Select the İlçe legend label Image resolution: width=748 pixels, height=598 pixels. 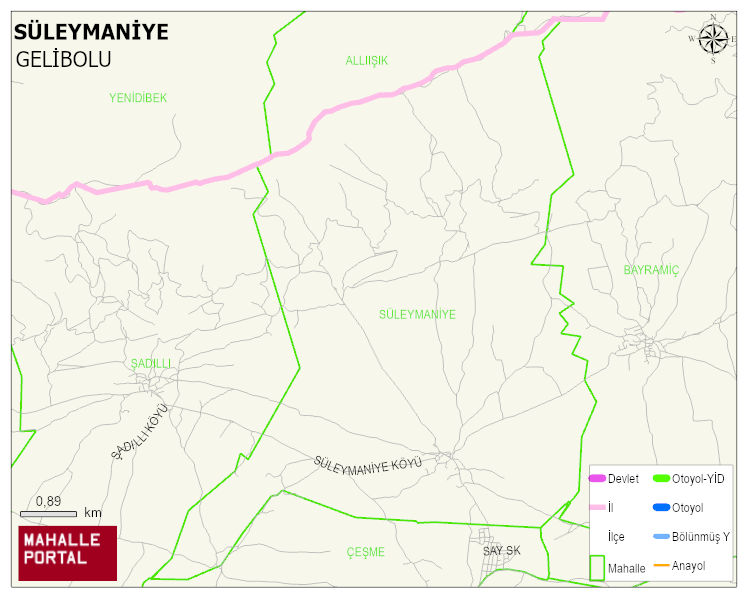pos(616,537)
